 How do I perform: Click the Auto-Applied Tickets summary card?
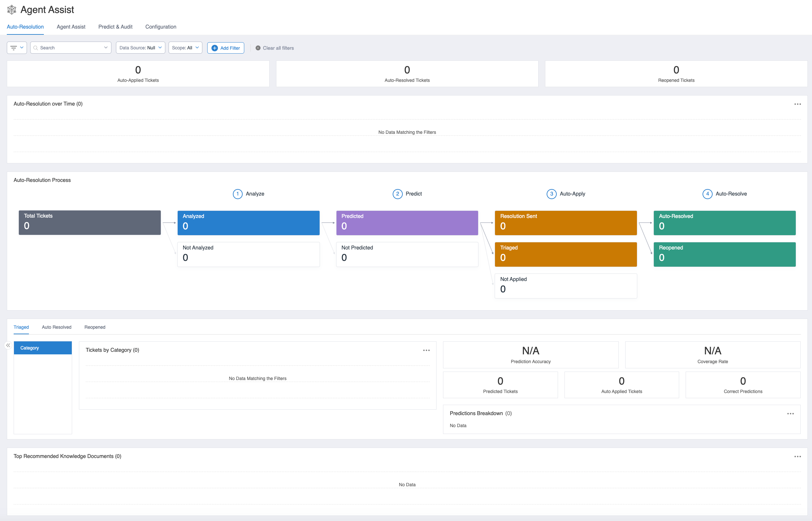click(138, 74)
